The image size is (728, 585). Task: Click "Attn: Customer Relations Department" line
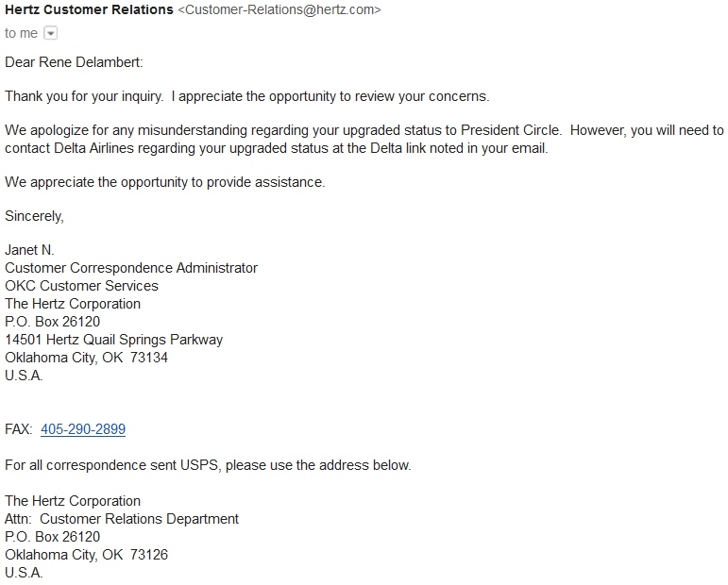coord(122,519)
